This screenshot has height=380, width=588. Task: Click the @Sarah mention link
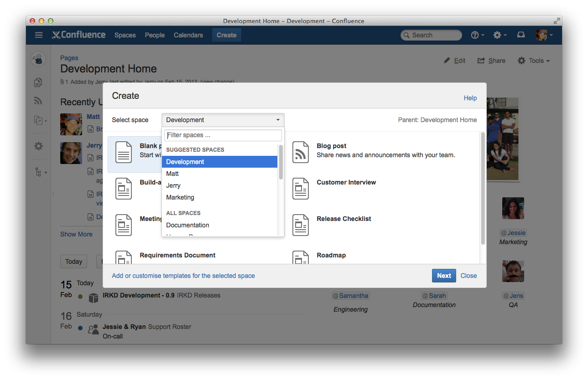434,296
